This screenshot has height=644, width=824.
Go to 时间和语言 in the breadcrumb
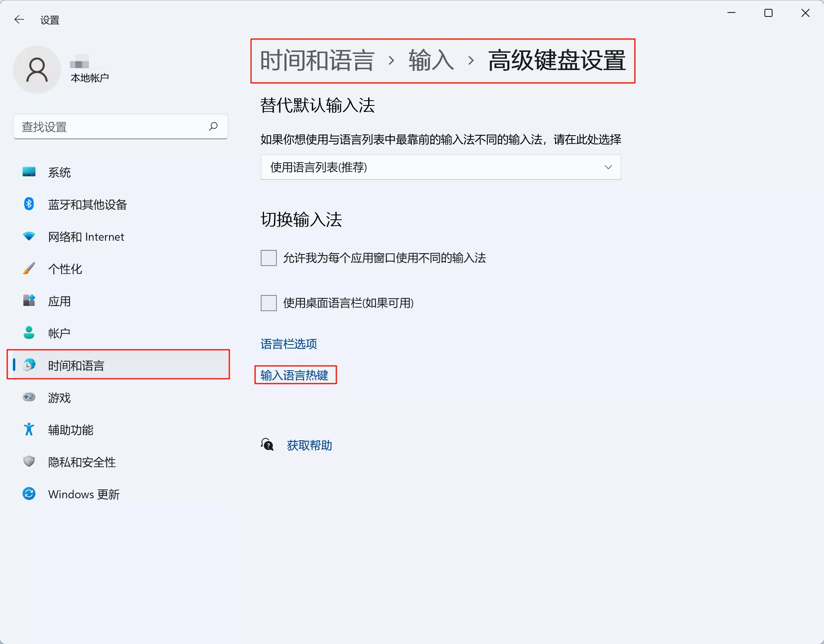tap(317, 61)
